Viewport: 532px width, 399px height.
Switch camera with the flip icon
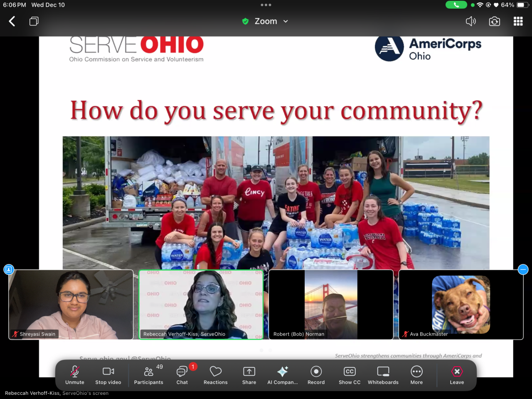(x=495, y=21)
